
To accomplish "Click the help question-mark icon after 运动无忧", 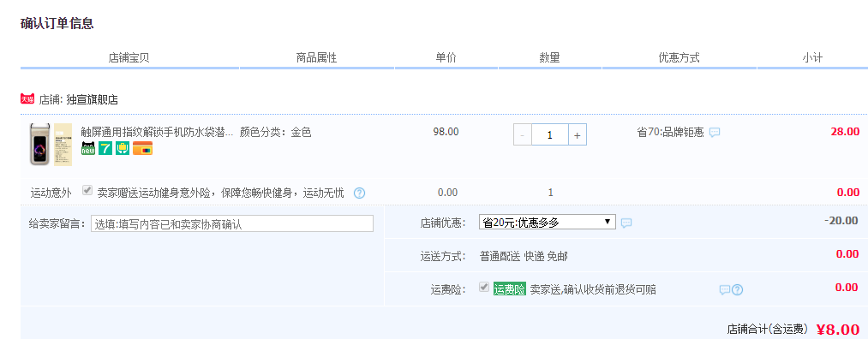I will 359,193.
